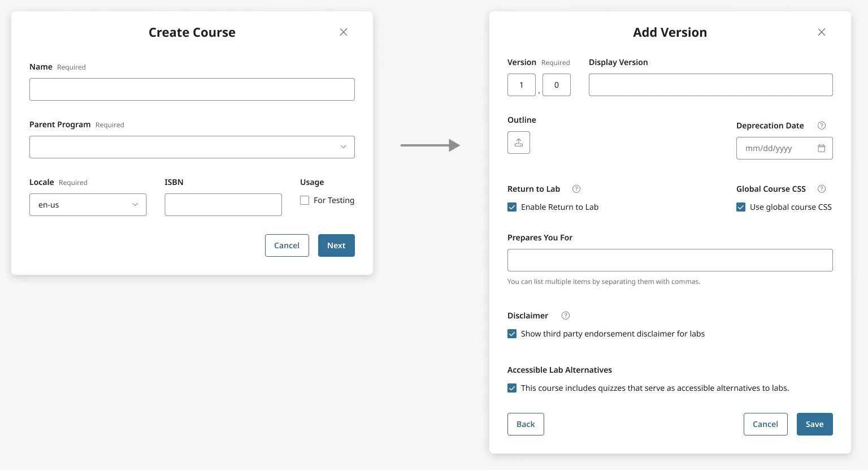The height and width of the screenshot is (470, 868).
Task: Open the Deprecation Date calendar picker icon
Action: (821, 148)
